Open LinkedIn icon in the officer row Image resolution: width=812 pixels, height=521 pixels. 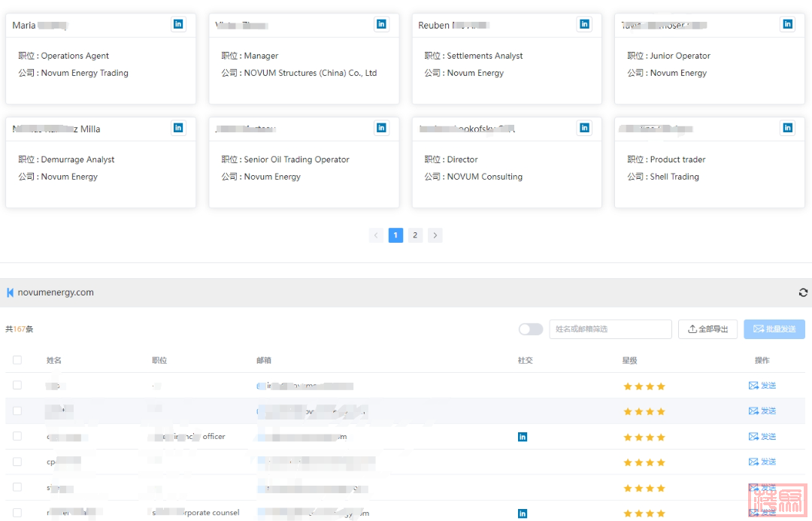pos(523,437)
